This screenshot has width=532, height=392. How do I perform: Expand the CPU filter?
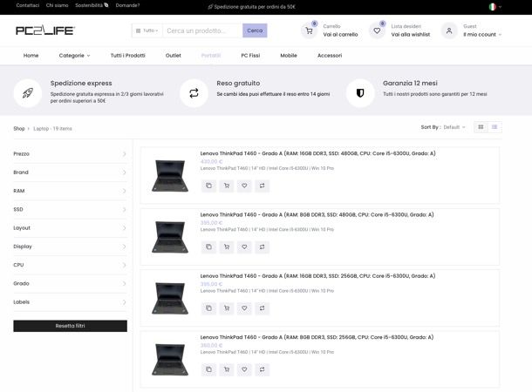[x=70, y=265]
